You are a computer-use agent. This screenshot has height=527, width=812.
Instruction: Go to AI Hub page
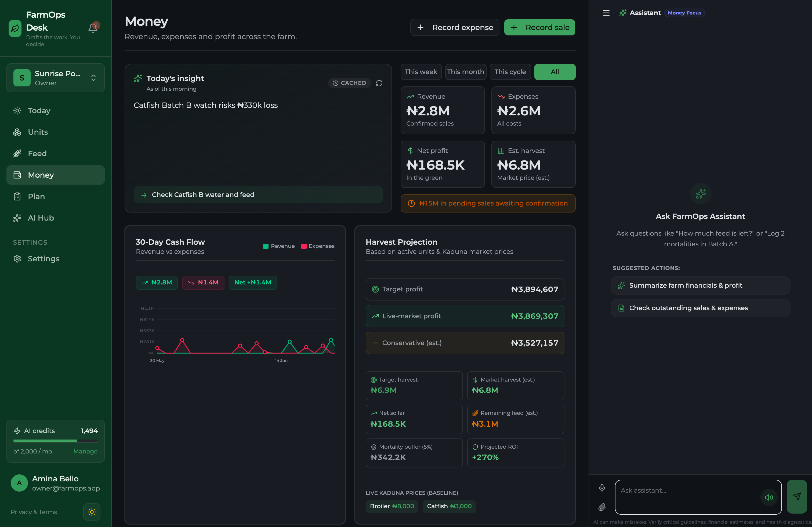pyautogui.click(x=56, y=218)
